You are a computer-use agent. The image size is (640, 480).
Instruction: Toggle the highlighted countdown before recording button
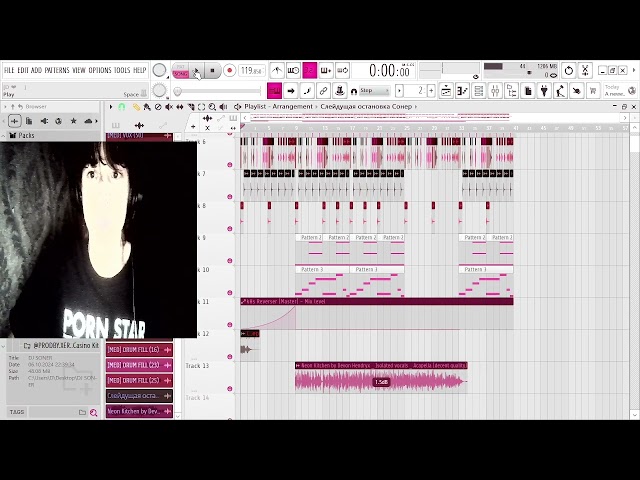(x=310, y=71)
